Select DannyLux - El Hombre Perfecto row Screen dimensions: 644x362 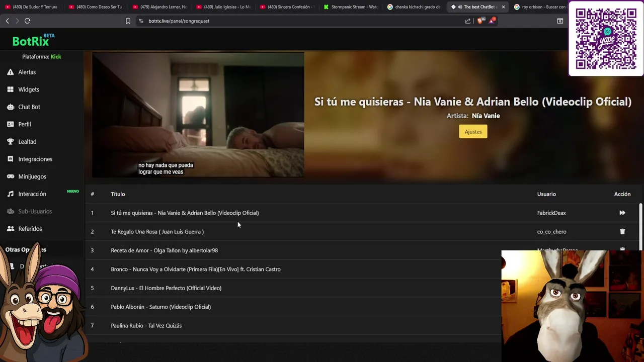click(x=166, y=288)
